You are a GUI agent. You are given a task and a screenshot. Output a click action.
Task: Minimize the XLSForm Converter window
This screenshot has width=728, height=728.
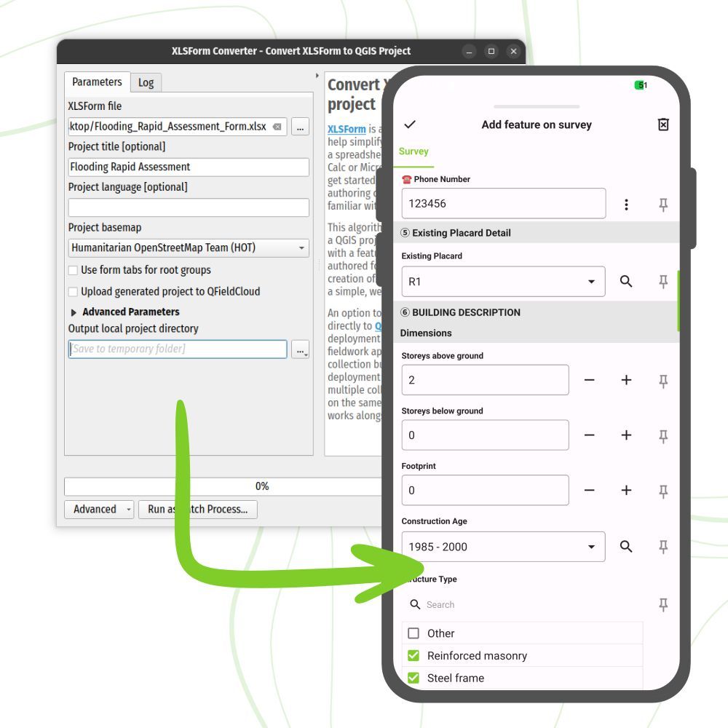[469, 51]
